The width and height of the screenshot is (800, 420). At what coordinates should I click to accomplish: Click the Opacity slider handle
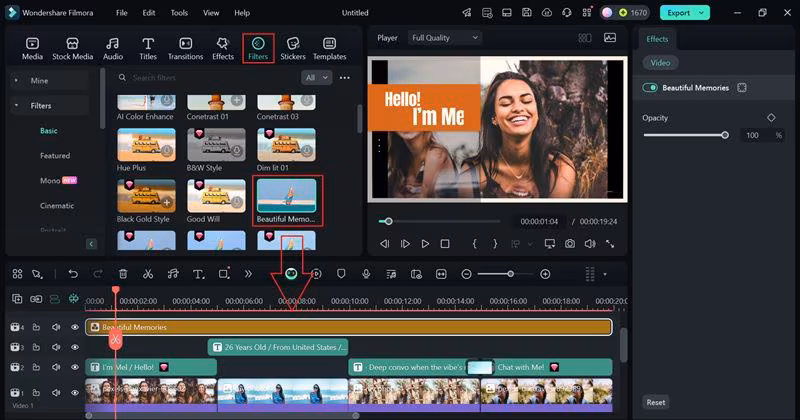click(725, 135)
